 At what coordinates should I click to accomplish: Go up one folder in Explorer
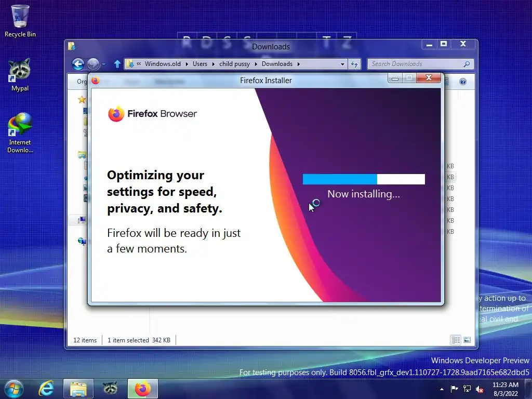[x=117, y=64]
